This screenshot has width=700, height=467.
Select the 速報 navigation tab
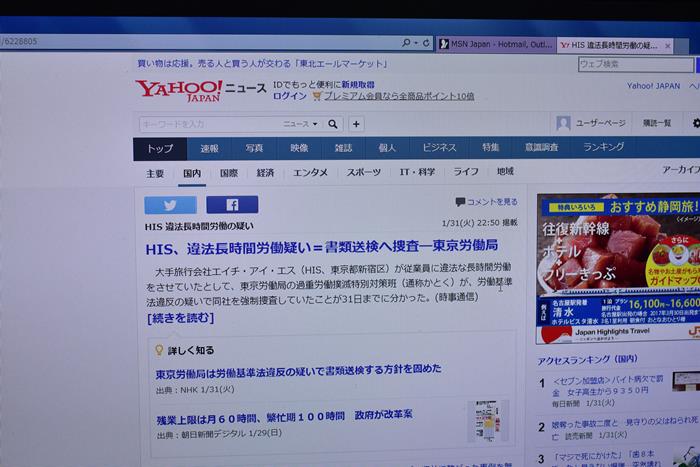click(x=209, y=148)
